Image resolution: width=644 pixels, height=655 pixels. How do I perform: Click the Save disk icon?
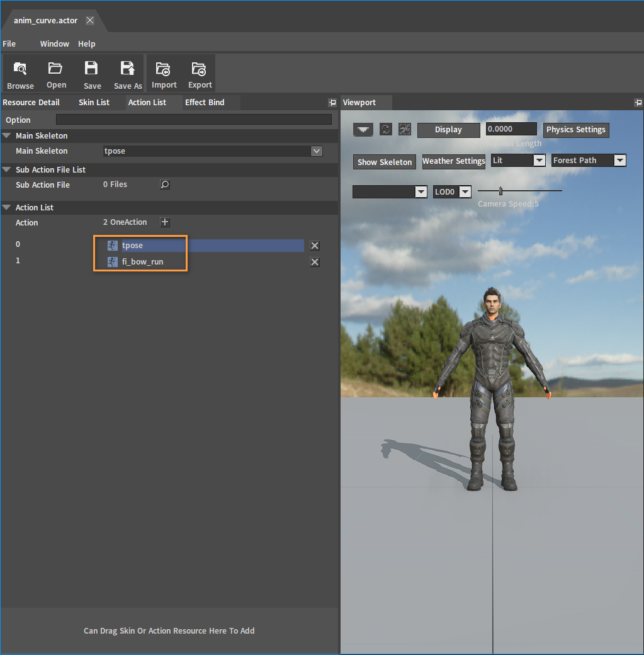click(91, 67)
